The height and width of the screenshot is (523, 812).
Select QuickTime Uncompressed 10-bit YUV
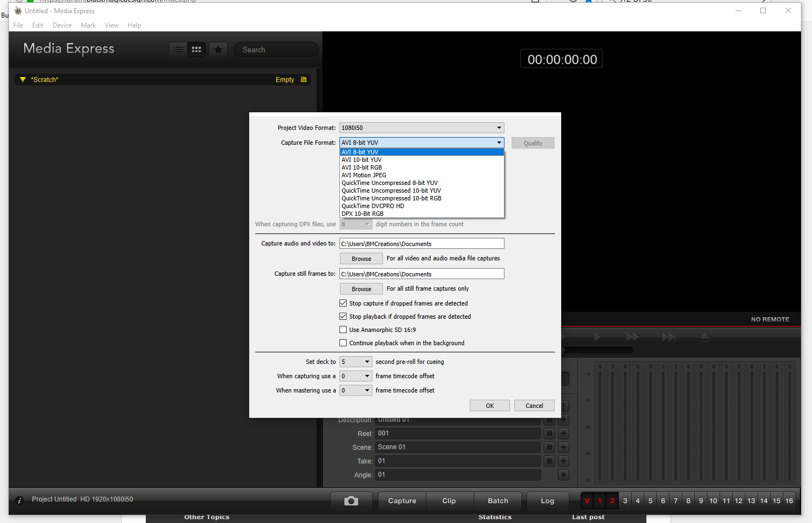421,190
